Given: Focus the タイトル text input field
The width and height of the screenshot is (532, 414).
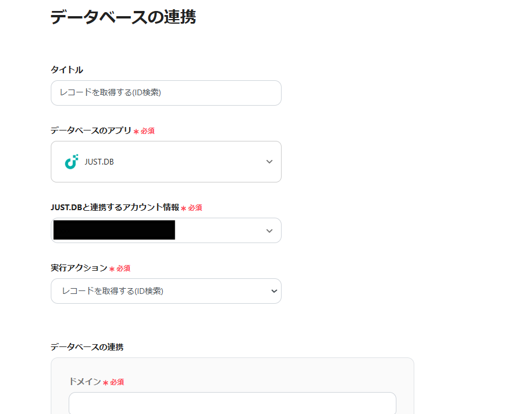Looking at the screenshot, I should (x=166, y=93).
